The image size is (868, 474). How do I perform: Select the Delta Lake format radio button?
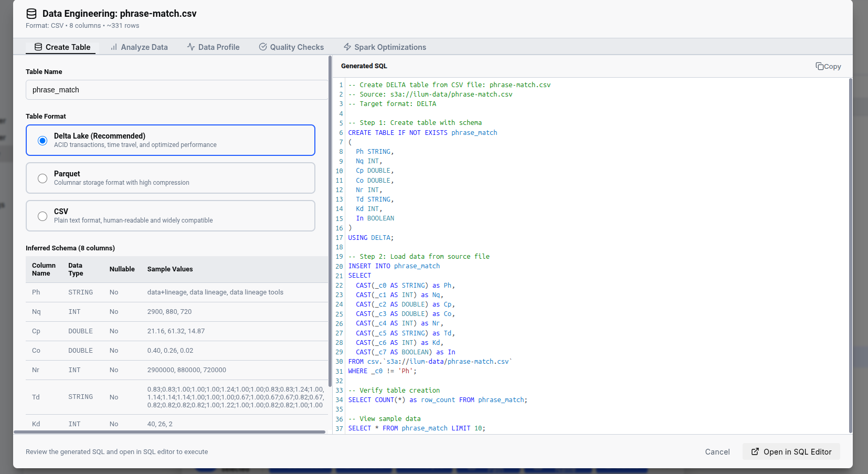(43, 140)
